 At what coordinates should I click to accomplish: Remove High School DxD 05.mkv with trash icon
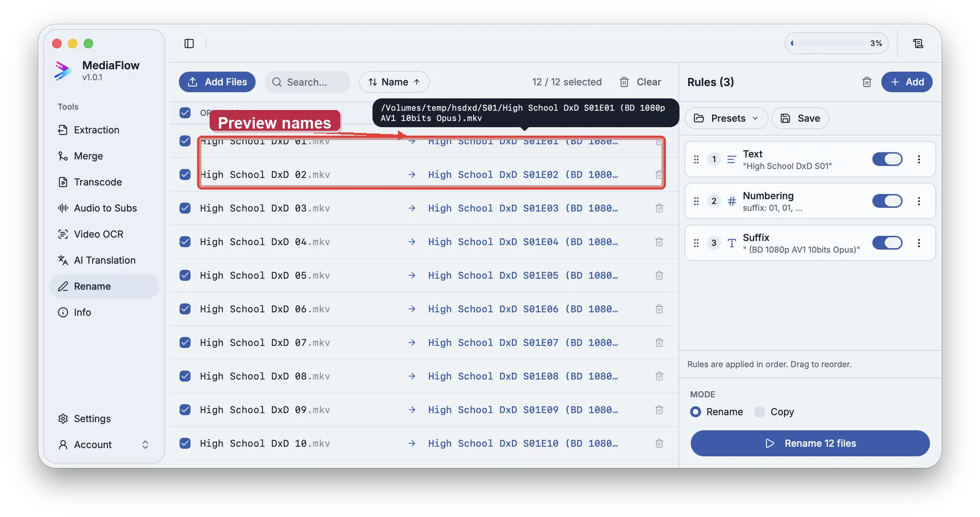pyautogui.click(x=659, y=276)
